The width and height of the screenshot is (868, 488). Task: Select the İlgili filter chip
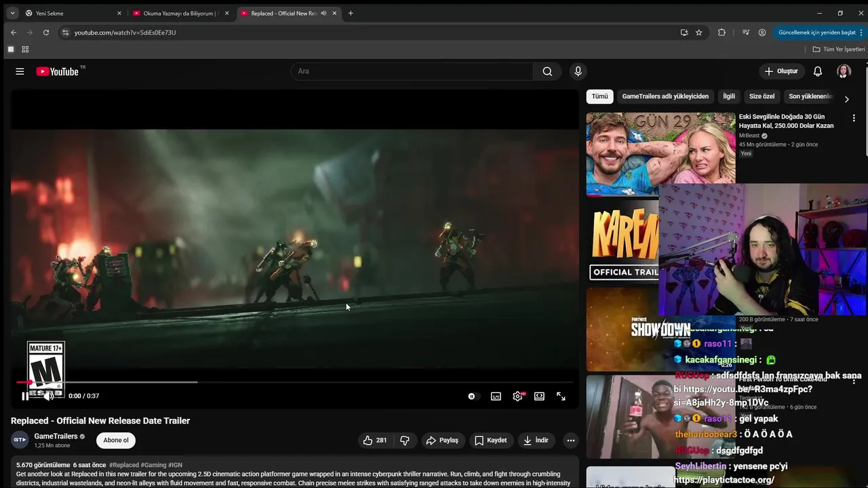(729, 96)
